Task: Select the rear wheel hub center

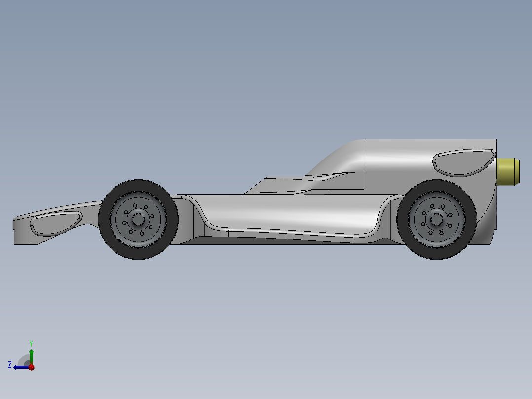Action: (x=436, y=219)
